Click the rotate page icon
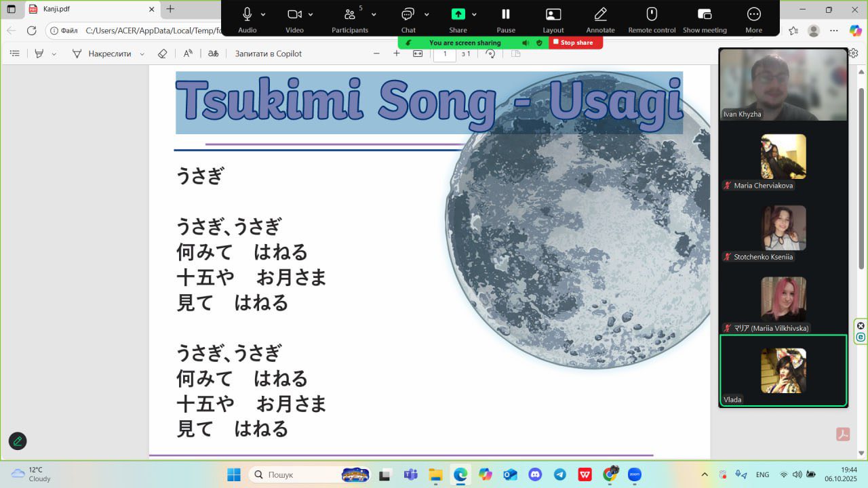Screen dimensions: 868x488 490,54
